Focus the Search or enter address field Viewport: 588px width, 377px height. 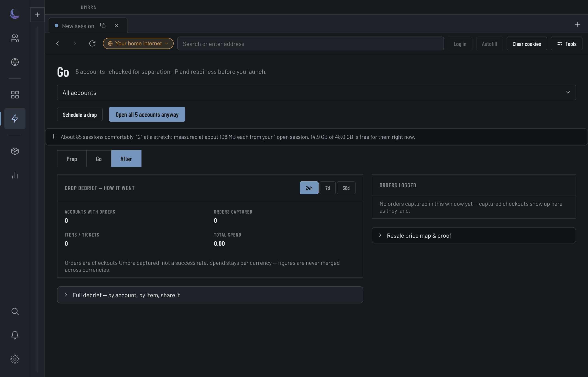(310, 44)
